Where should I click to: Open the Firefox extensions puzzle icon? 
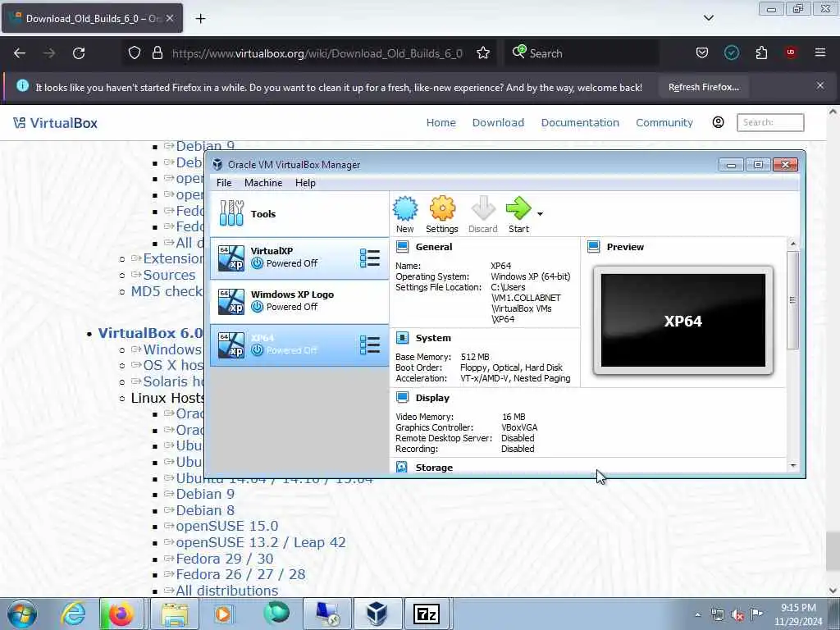761,52
